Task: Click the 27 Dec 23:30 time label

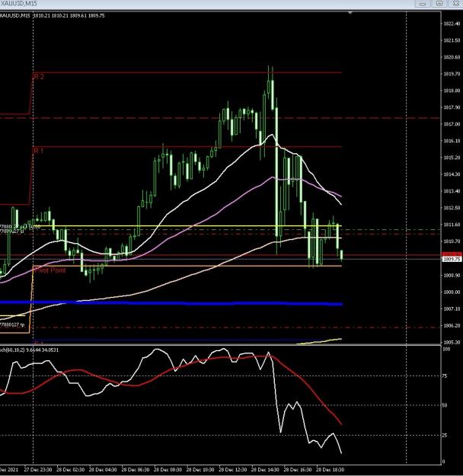Action: [x=38, y=470]
